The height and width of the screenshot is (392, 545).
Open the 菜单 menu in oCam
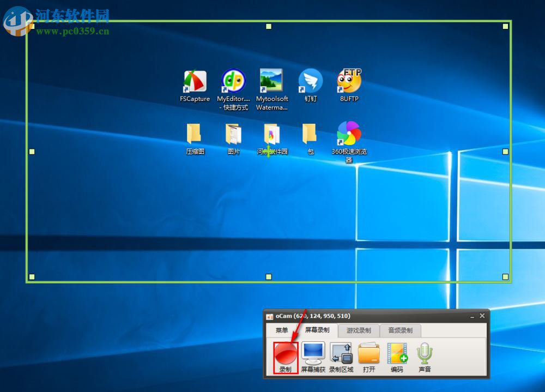coord(282,330)
